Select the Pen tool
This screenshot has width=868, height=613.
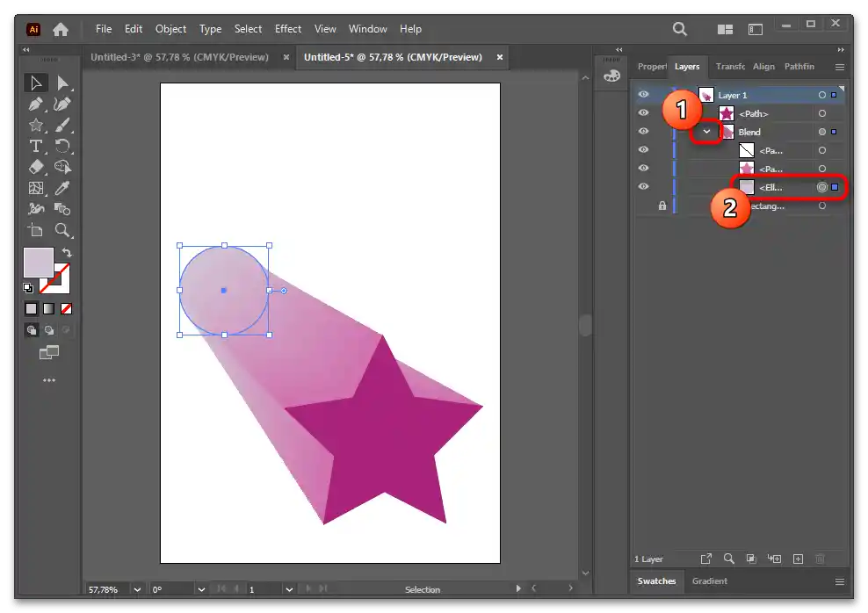point(36,105)
